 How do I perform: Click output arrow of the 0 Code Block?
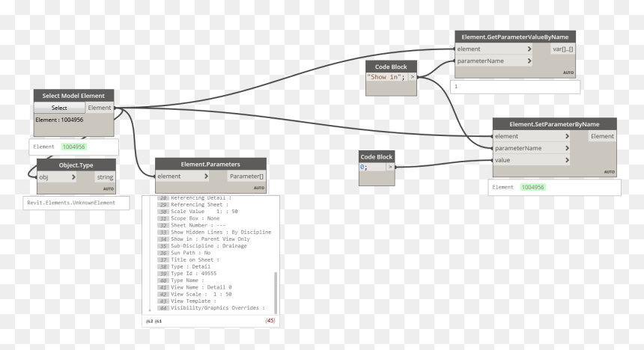pos(390,167)
